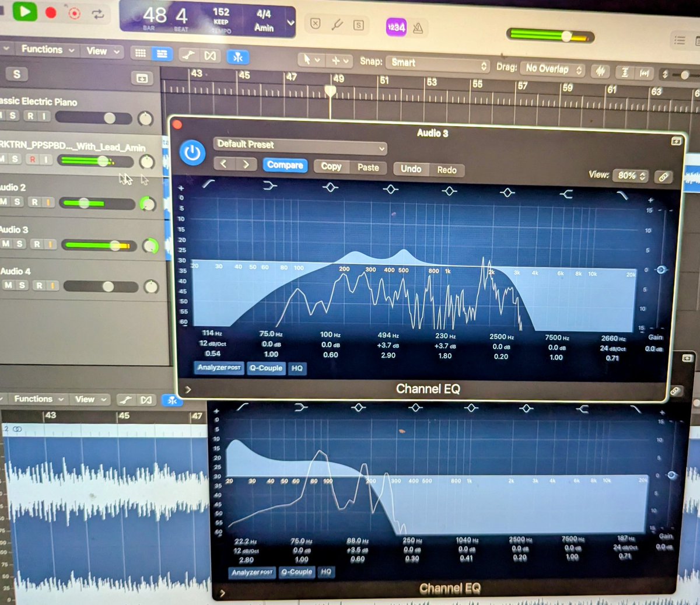The image size is (700, 605).
Task: Open the Drag No Overlap dropdown
Action: pos(552,69)
